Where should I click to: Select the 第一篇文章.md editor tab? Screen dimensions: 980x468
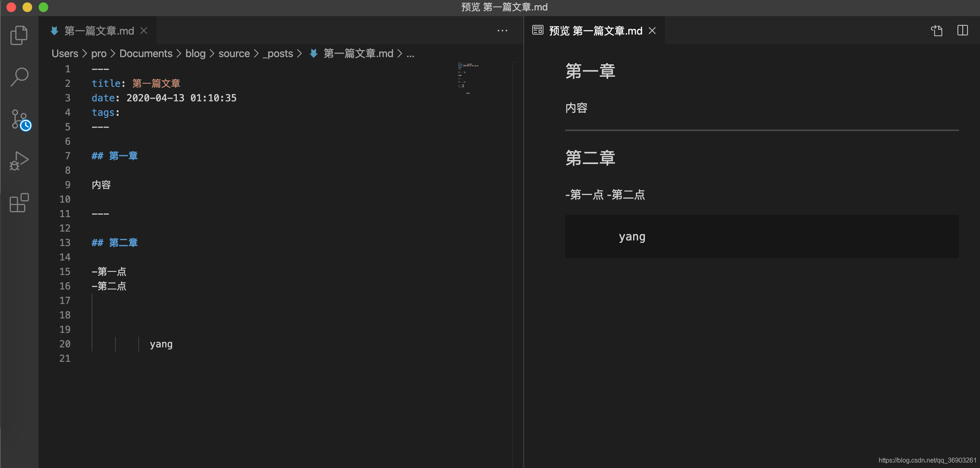[98, 31]
